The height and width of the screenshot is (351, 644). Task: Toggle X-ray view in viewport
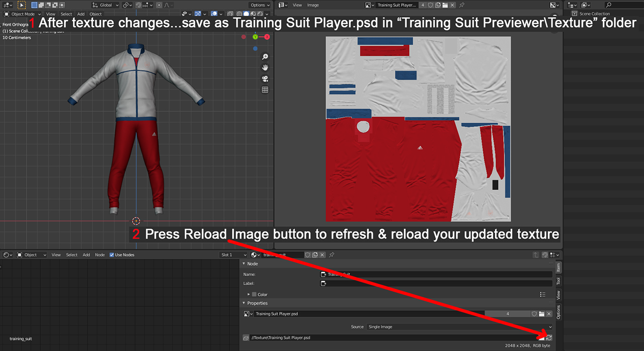pyautogui.click(x=231, y=14)
